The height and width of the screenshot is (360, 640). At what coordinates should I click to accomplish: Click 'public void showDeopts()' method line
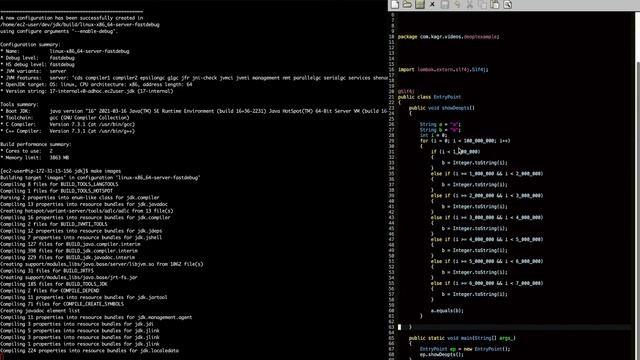coord(442,108)
